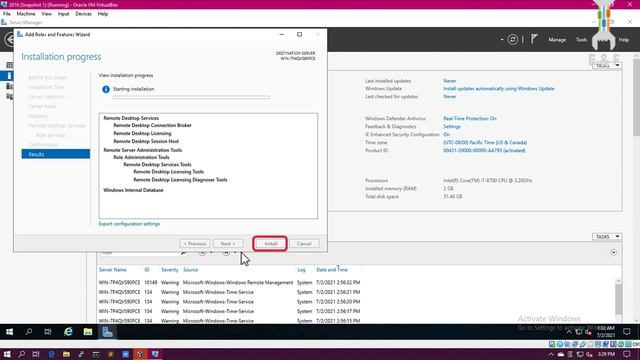This screenshot has height=360, width=640.
Task: Select Local Server icon in sidebar
Action: [x=9, y=76]
